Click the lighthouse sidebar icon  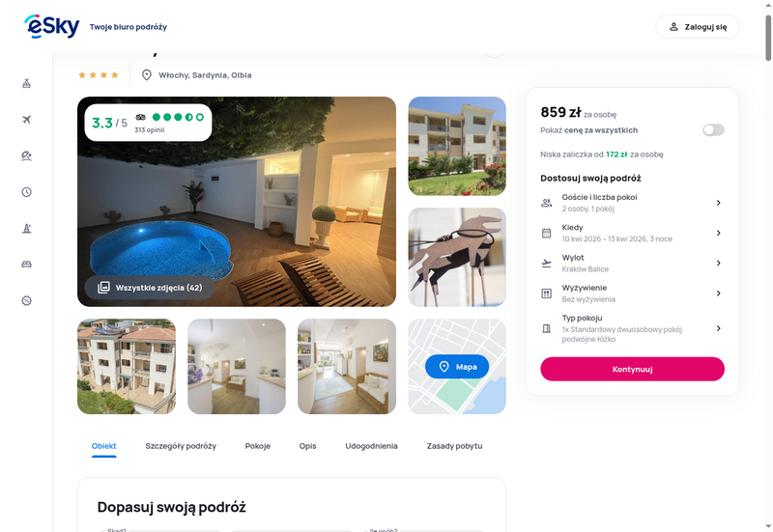[x=27, y=228]
